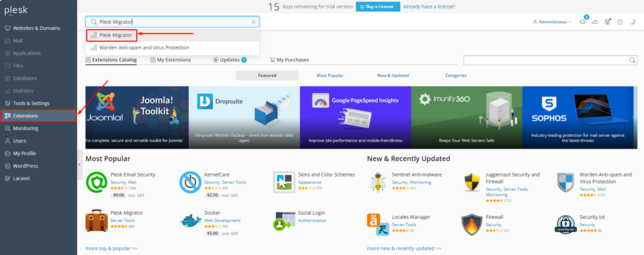Screen dimensions: 644x255
Task: Click the Plesk Migrator search field
Action: 172,22
